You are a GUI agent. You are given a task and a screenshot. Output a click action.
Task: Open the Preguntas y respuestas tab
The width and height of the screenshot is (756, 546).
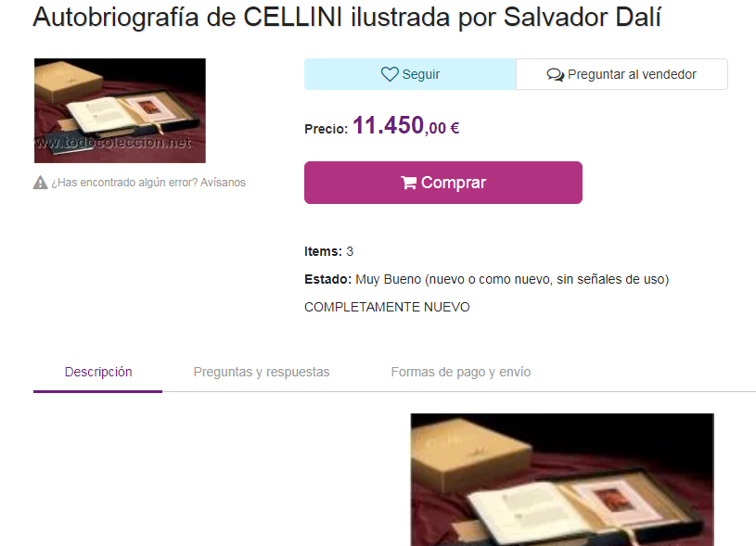pyautogui.click(x=262, y=372)
